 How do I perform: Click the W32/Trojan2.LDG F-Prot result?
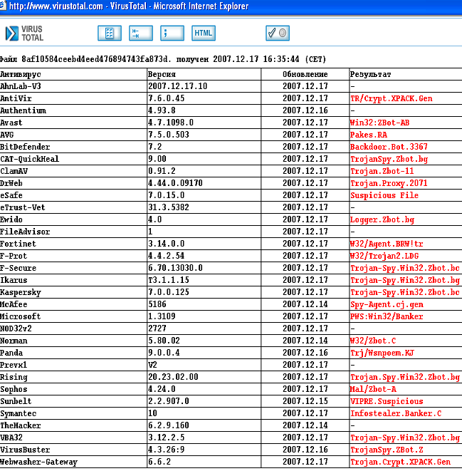point(384,256)
